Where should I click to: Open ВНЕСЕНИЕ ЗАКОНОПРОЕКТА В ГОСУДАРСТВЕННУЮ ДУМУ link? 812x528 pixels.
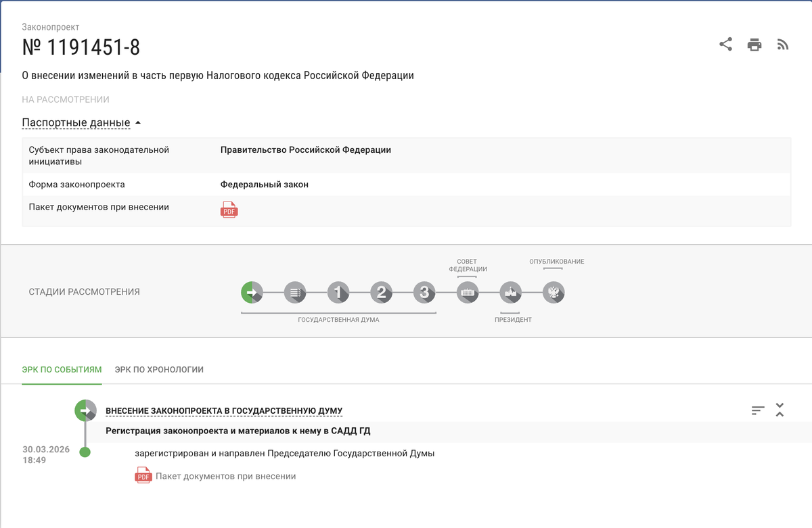(224, 410)
